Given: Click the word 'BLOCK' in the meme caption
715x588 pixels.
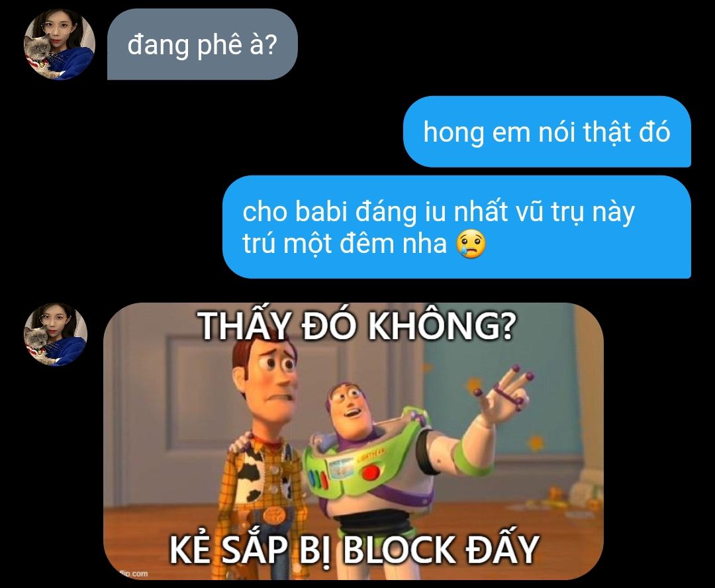Looking at the screenshot, I should tap(399, 549).
